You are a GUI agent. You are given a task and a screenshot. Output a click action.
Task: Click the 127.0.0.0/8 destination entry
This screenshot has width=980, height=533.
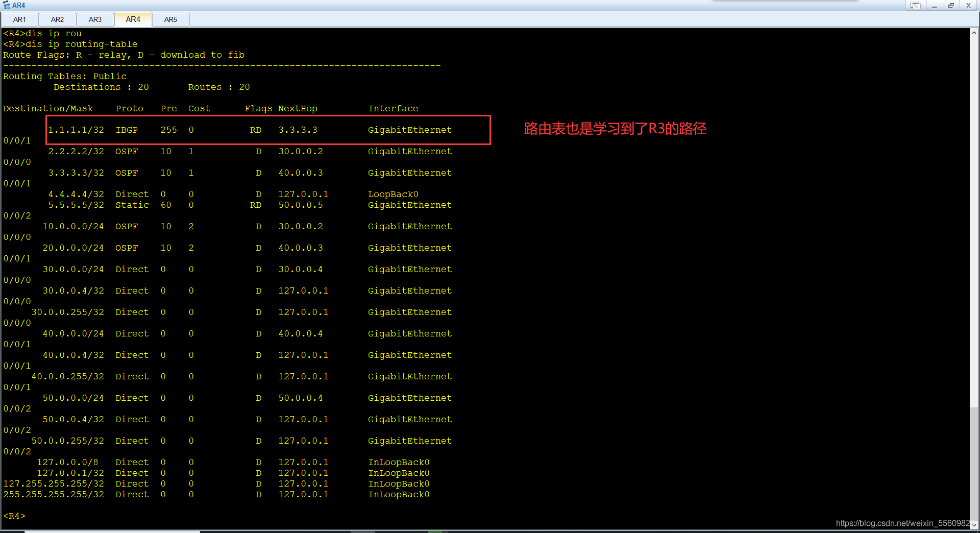(67, 463)
